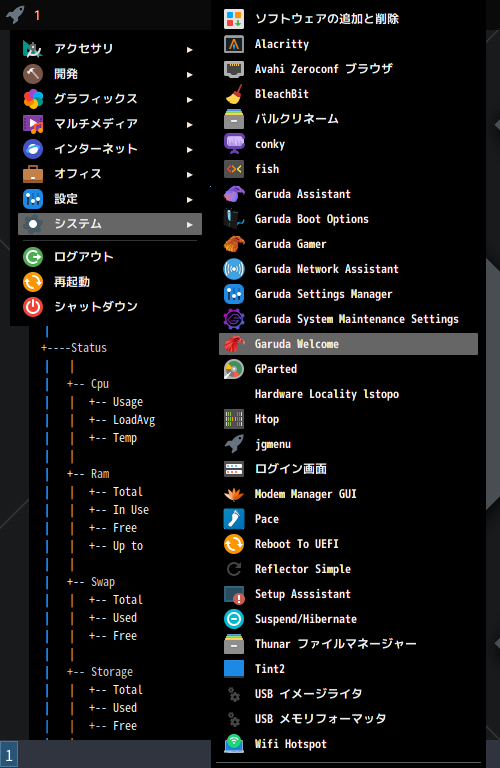Click the ログイン画面 icon
The width and height of the screenshot is (500, 768).
point(234,469)
